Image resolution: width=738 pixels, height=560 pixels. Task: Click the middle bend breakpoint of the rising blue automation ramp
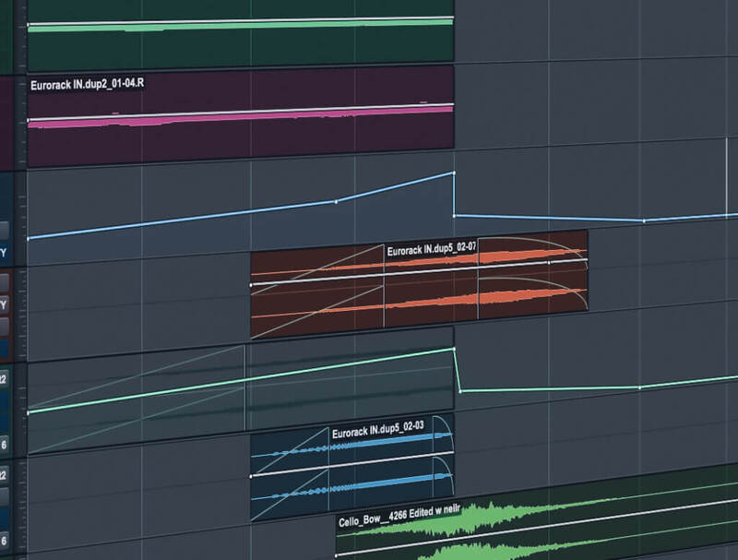pos(336,202)
